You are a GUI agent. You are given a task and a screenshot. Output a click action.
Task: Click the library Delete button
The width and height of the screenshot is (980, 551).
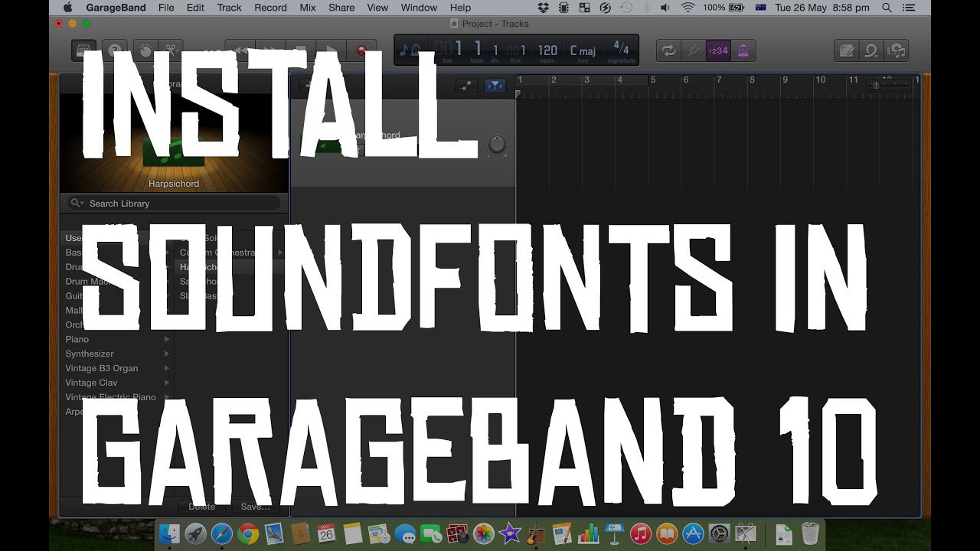202,507
